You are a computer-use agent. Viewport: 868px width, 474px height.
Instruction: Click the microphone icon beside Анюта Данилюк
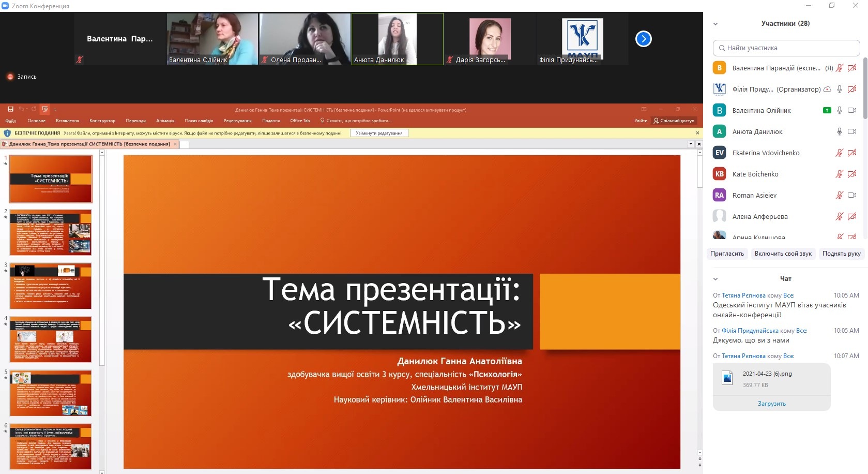(x=840, y=131)
